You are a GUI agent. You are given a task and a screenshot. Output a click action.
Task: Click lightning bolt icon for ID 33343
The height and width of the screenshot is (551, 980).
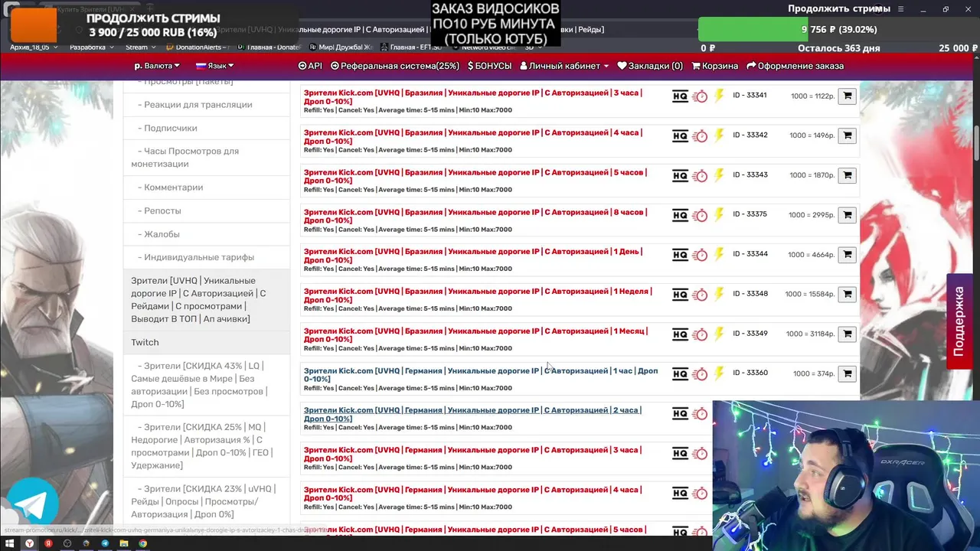point(719,175)
